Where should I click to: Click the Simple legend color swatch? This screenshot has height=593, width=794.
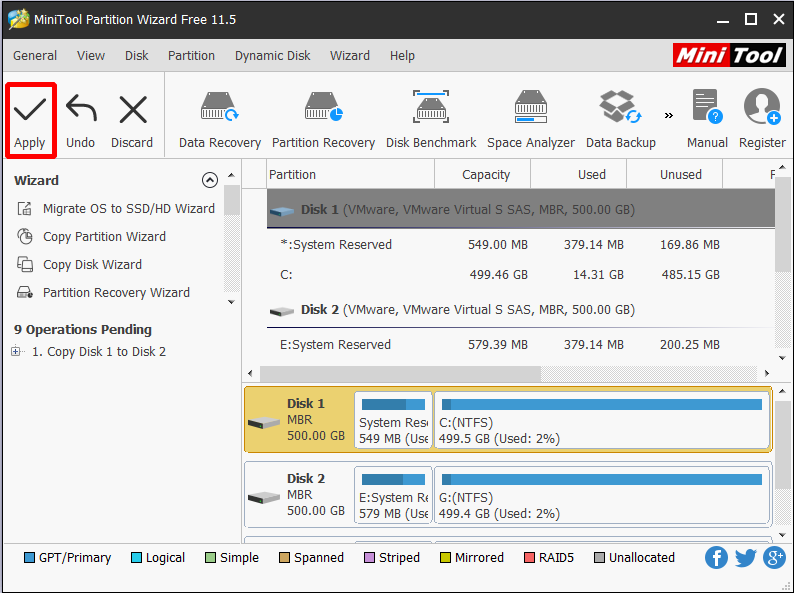coord(210,558)
